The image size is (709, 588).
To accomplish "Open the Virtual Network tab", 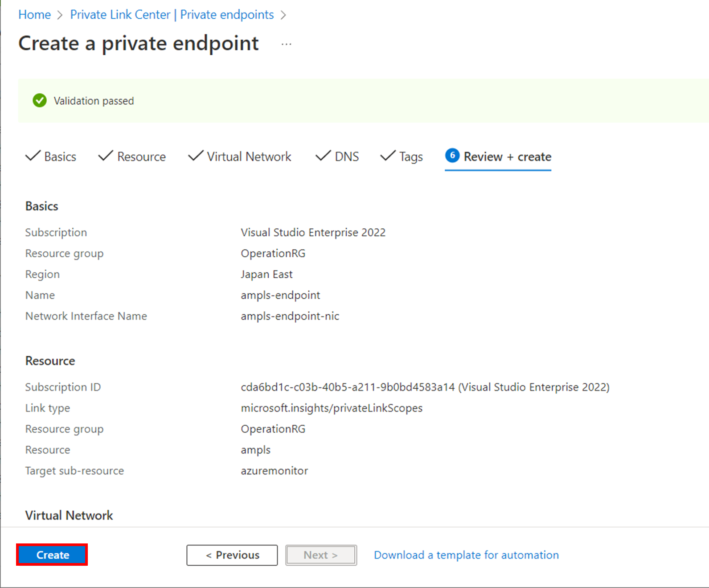I will [x=249, y=157].
